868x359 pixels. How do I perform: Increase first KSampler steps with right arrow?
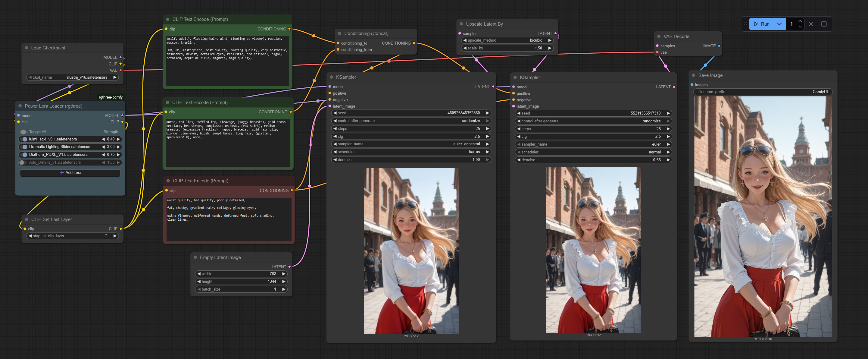click(x=488, y=129)
